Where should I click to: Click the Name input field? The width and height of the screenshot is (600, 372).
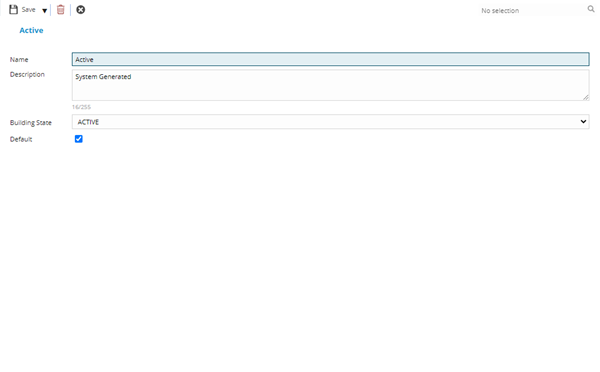tap(331, 59)
